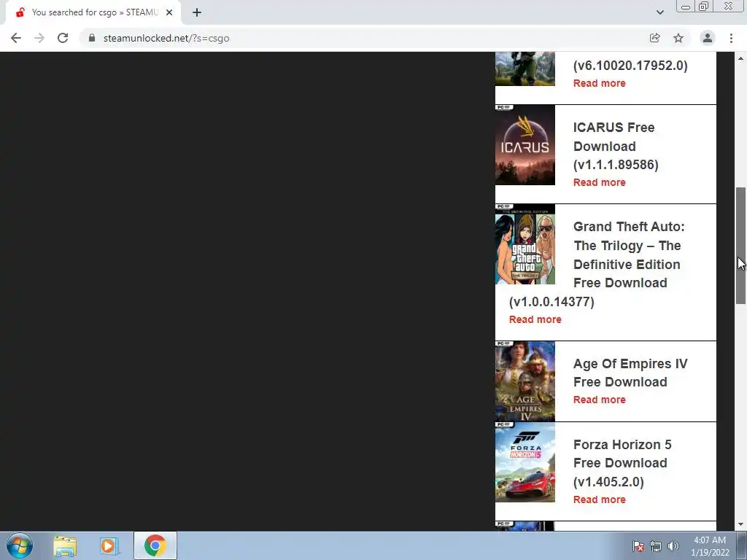Open Age Of Empires IV Free Download title
Viewport: 747px width, 560px height.
point(630,373)
